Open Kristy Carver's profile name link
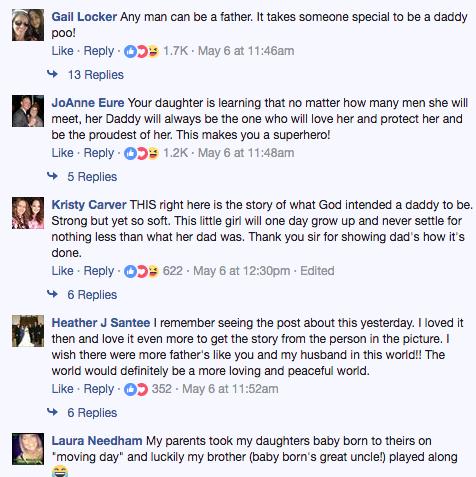Viewport: 476px width, 477px height. pos(89,205)
